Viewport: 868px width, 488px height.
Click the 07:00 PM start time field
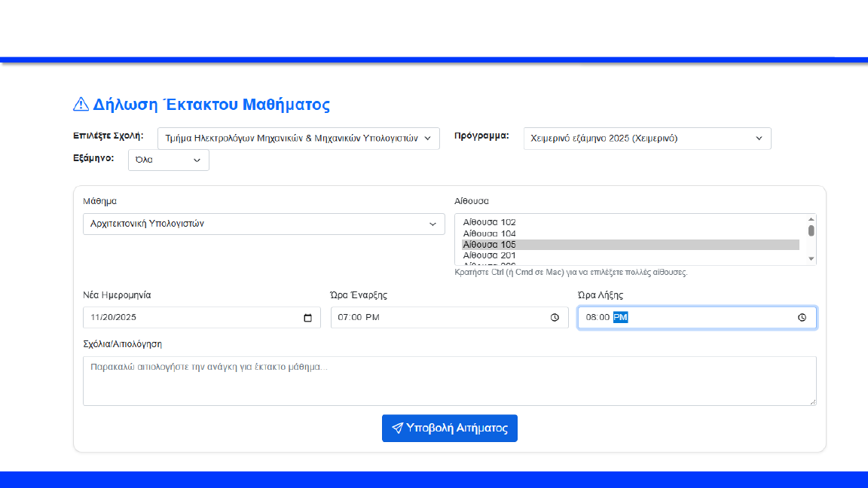pyautogui.click(x=359, y=318)
